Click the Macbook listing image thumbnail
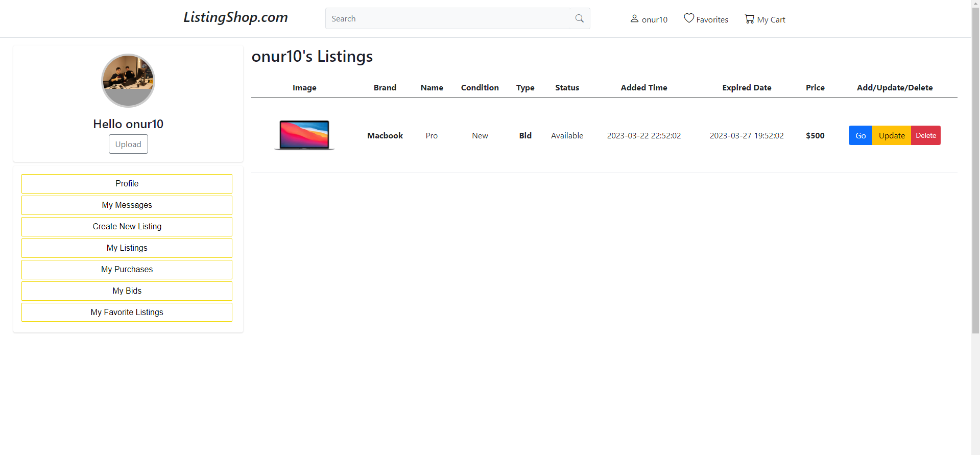Image resolution: width=980 pixels, height=455 pixels. [x=304, y=135]
